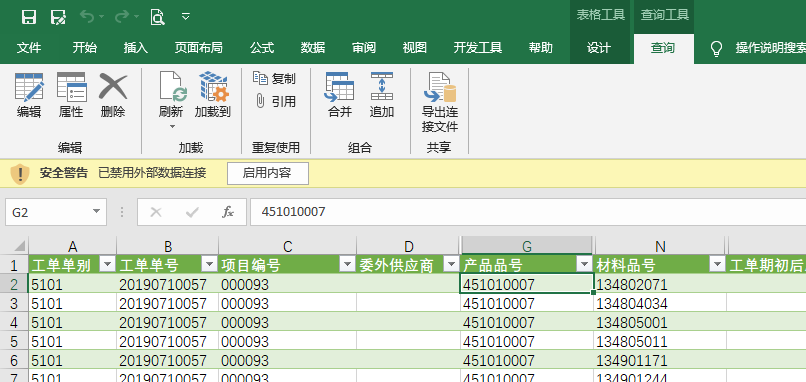Image resolution: width=806 pixels, height=382 pixels.
Task: Select the 查询 query tab
Action: click(663, 48)
